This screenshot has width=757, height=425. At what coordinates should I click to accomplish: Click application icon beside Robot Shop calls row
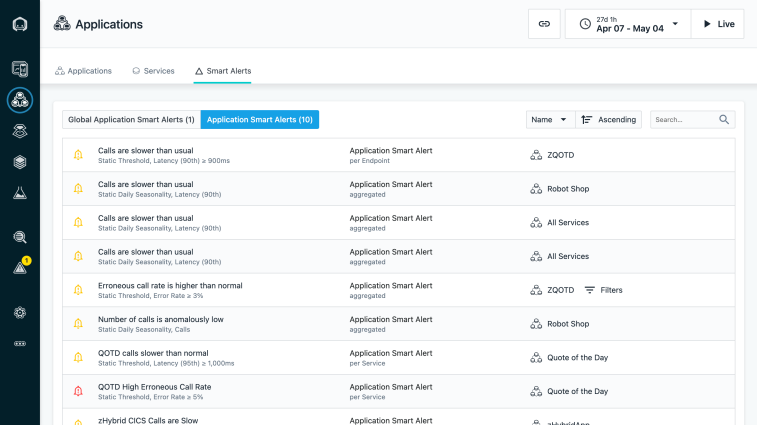coord(536,324)
